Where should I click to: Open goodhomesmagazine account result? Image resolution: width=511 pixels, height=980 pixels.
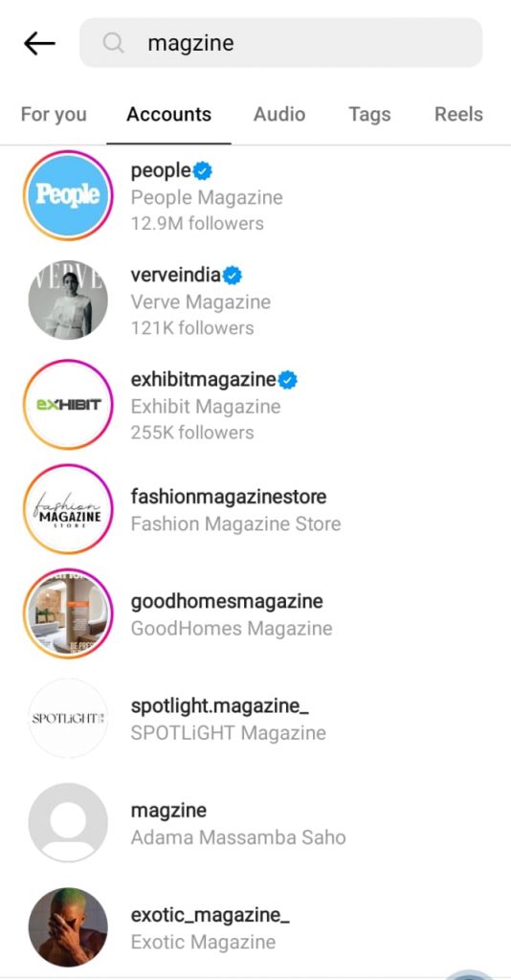coord(227,601)
